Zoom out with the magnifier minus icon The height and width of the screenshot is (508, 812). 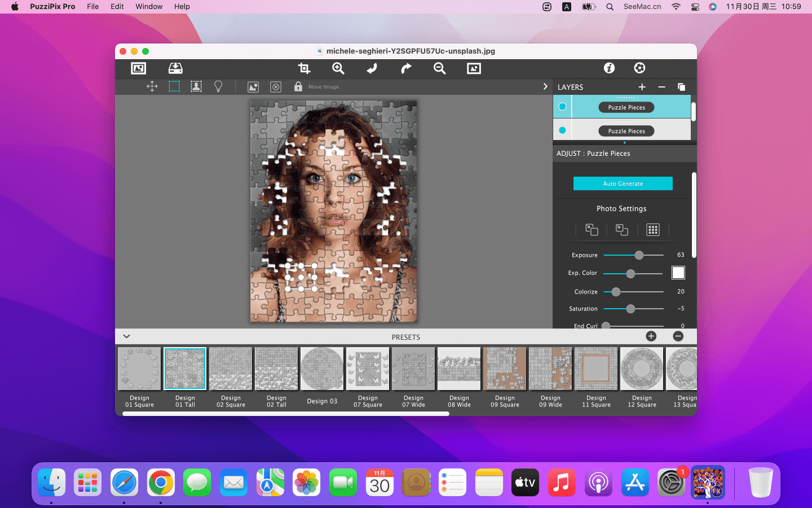(x=439, y=68)
